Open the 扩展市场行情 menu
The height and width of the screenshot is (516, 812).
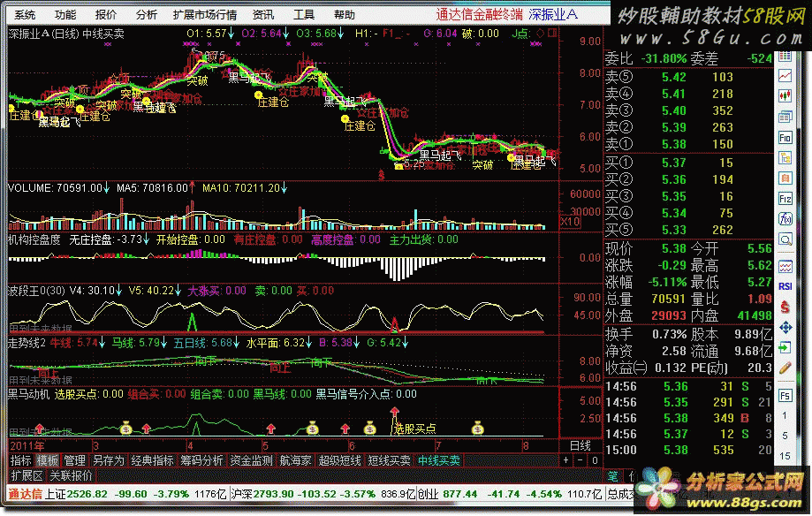205,14
